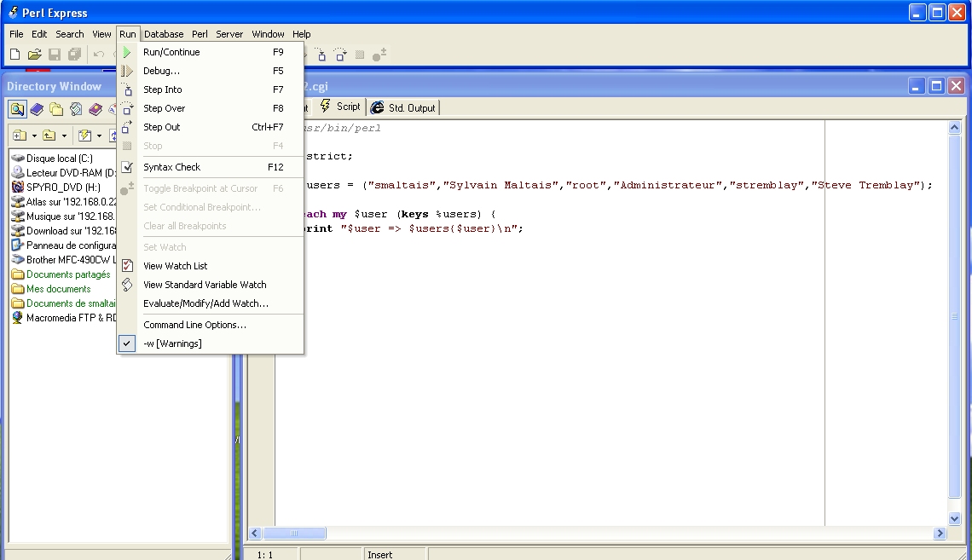
Task: Click the Open file folder icon
Action: [34, 55]
